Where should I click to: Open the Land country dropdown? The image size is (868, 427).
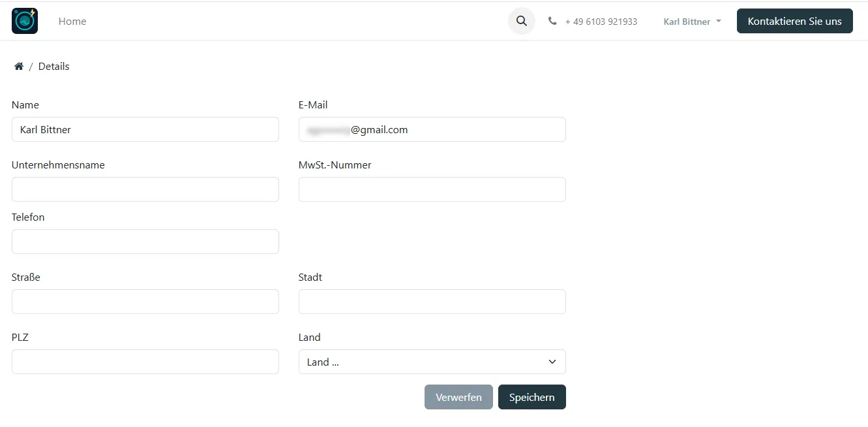[432, 362]
